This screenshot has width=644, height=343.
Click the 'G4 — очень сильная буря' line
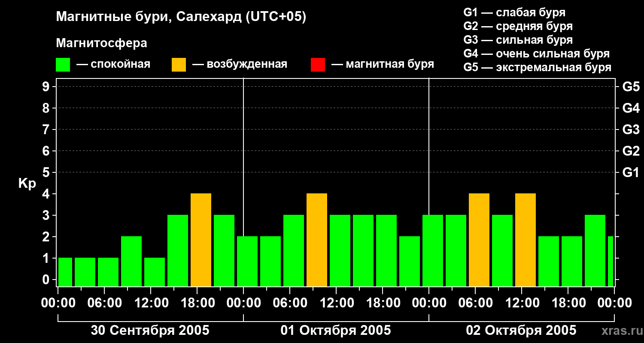point(537,54)
